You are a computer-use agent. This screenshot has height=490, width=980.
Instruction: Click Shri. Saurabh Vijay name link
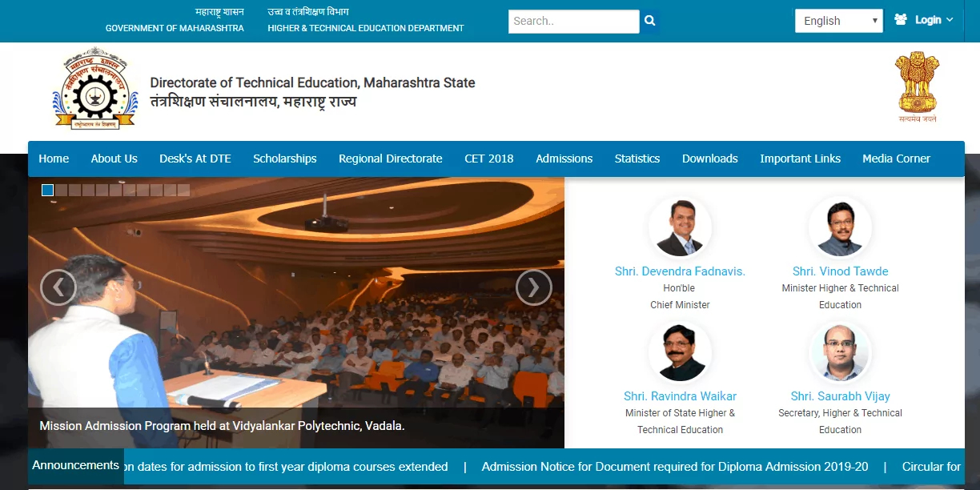tap(840, 396)
